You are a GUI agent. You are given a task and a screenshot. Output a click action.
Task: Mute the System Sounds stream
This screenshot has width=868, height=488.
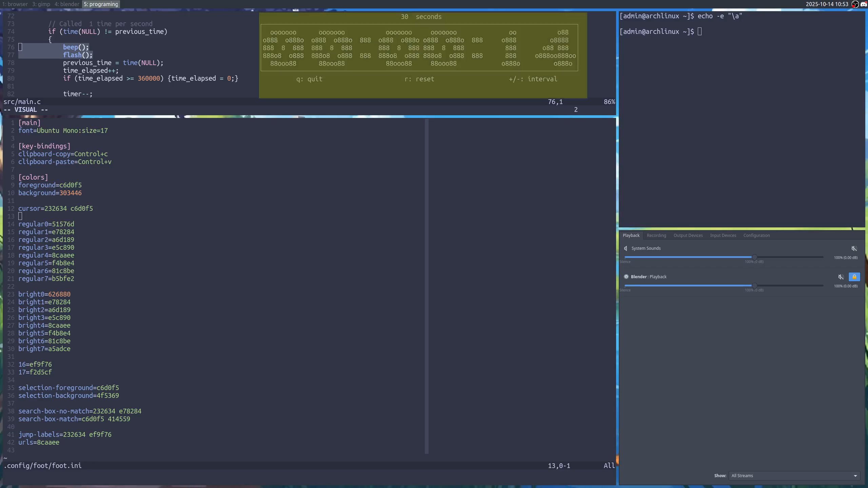tap(854, 248)
